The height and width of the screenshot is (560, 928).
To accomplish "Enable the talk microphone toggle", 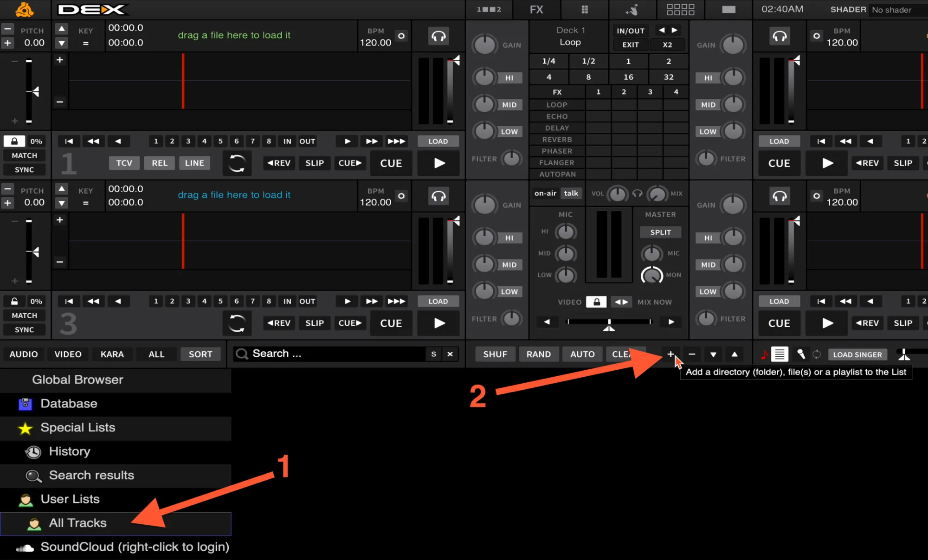I will [x=571, y=193].
